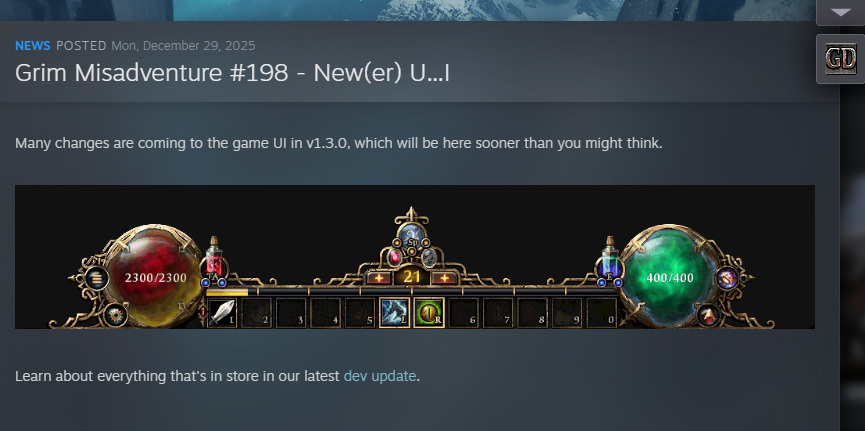865x431 pixels.
Task: Click the left plus button beside level 21
Action: 379,278
